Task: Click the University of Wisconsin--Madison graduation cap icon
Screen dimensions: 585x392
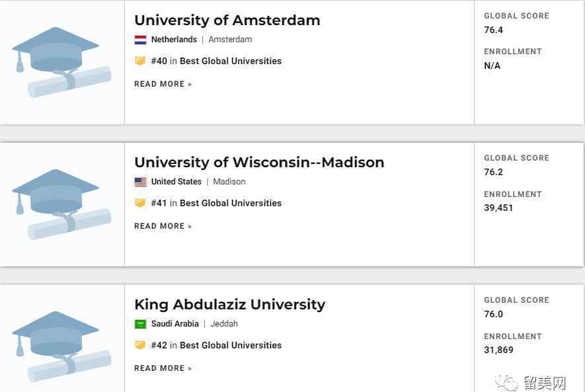Action: click(x=61, y=204)
